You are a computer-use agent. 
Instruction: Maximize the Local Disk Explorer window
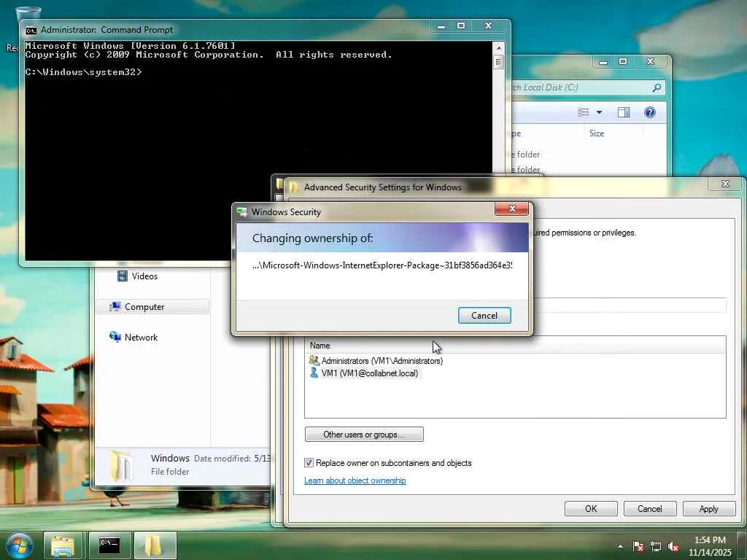click(x=623, y=62)
